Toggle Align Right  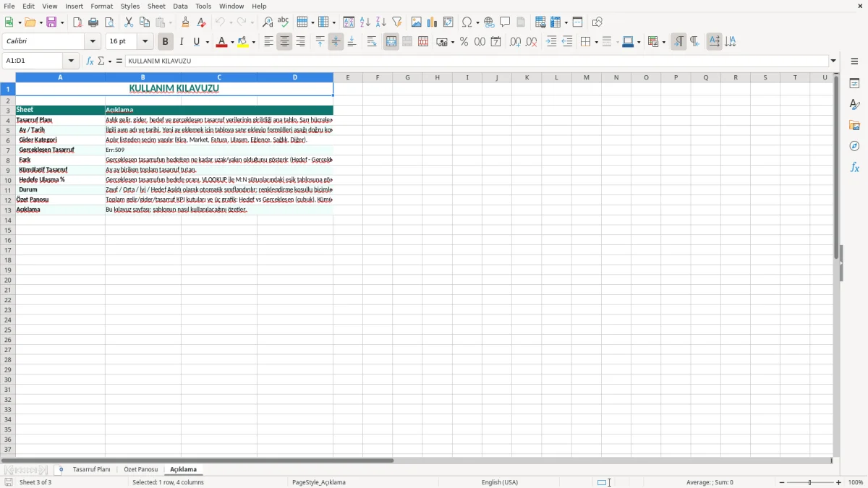(300, 42)
